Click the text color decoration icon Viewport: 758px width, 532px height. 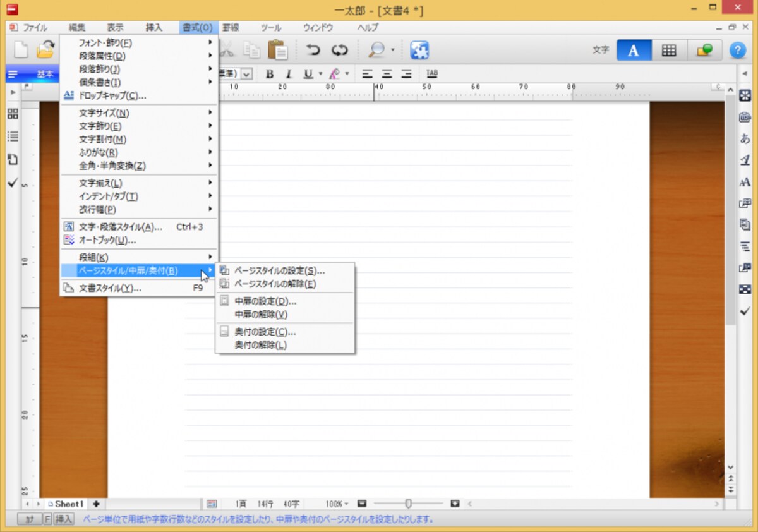point(335,74)
